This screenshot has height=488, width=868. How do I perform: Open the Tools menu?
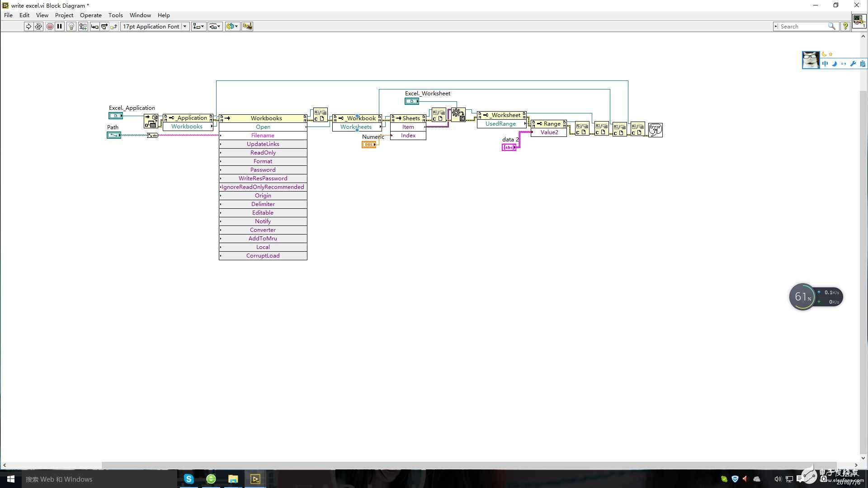coord(115,15)
